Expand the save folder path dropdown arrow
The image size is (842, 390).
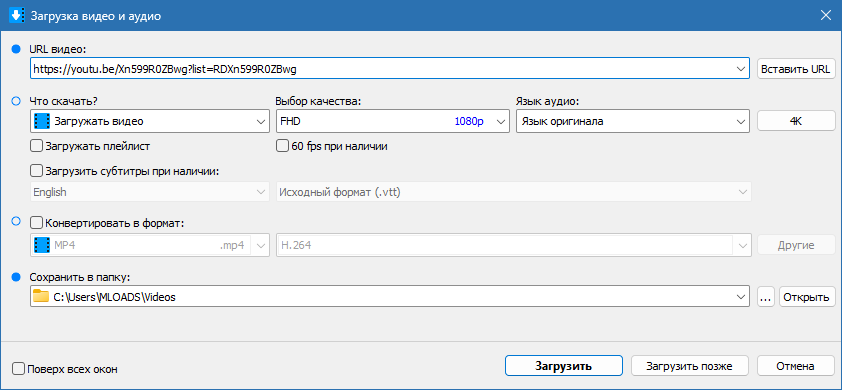[x=741, y=296]
